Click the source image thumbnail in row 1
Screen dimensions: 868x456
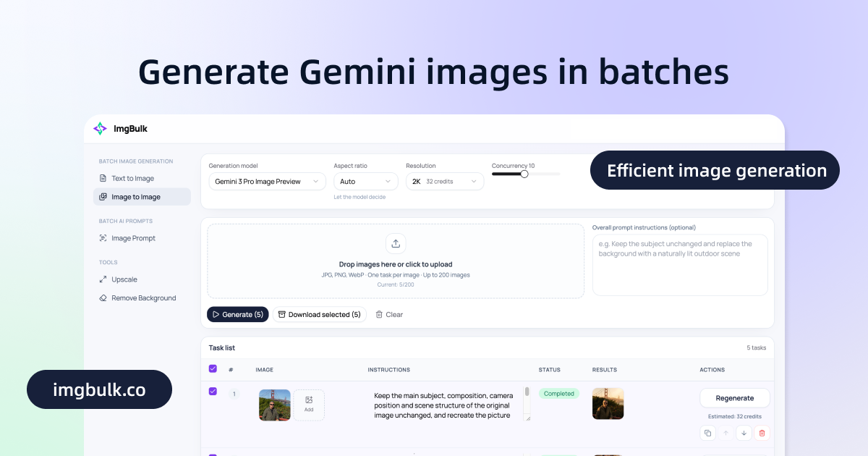[275, 405]
